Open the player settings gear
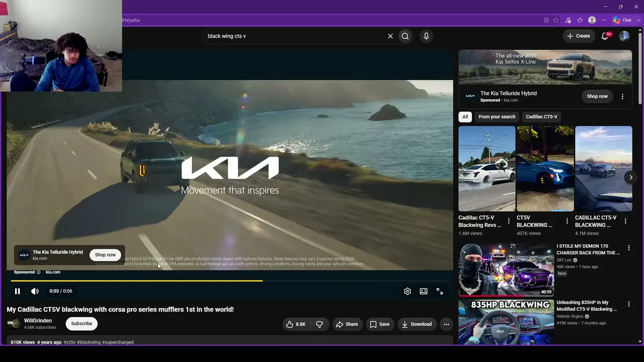 pyautogui.click(x=408, y=291)
